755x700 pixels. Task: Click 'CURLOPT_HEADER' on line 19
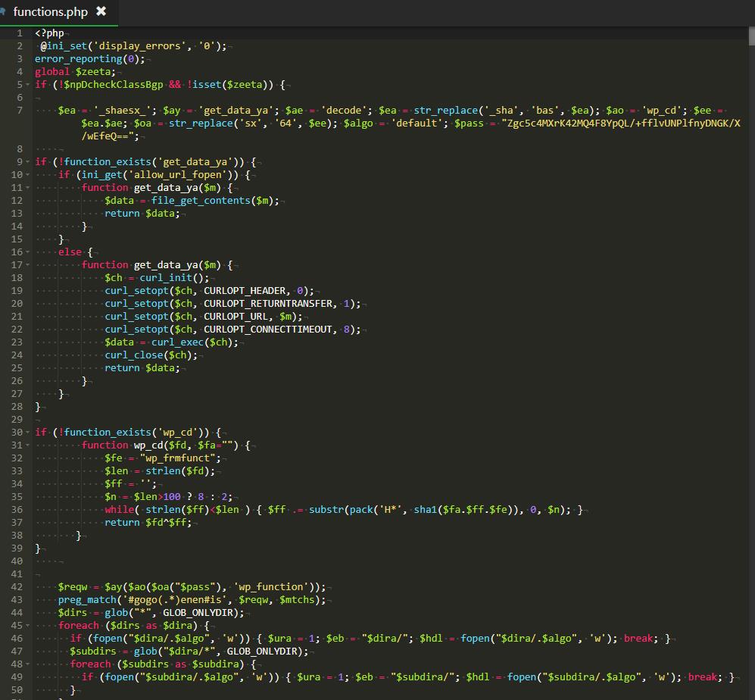[x=245, y=290]
